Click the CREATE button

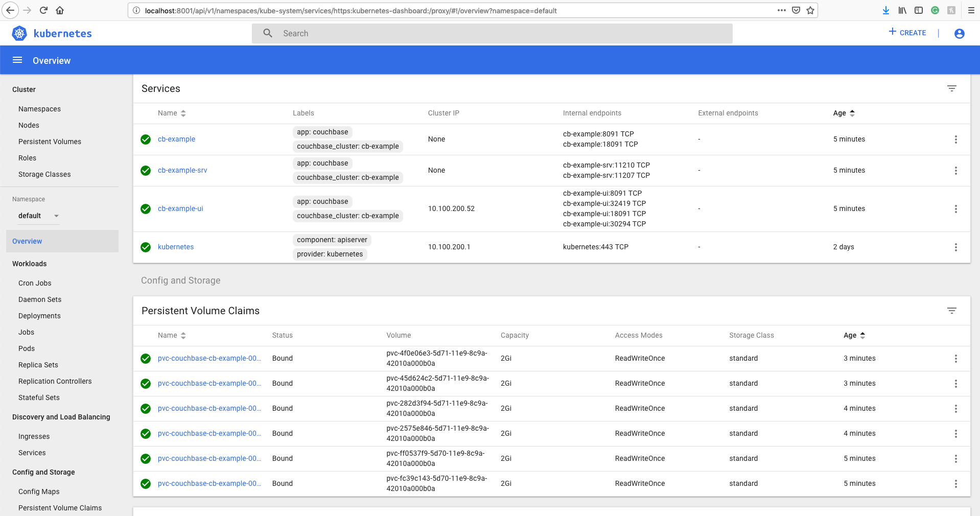(x=907, y=32)
